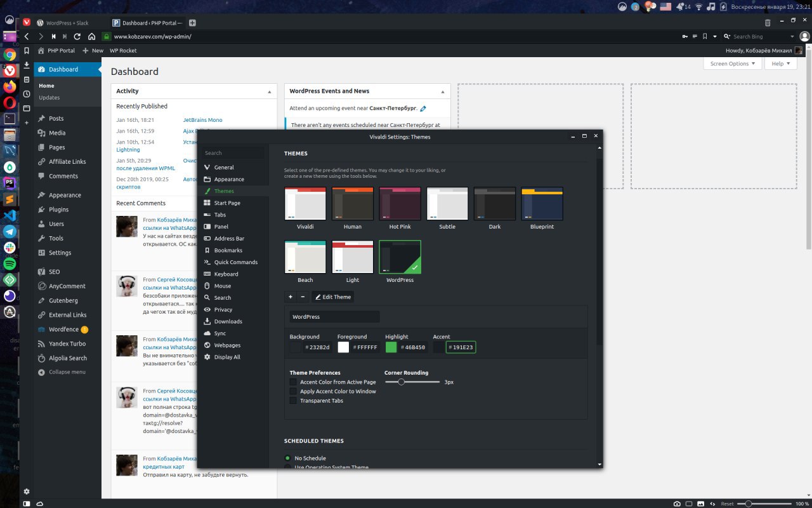Add a web panel with the plus icon
812x508 pixels.
tap(27, 123)
